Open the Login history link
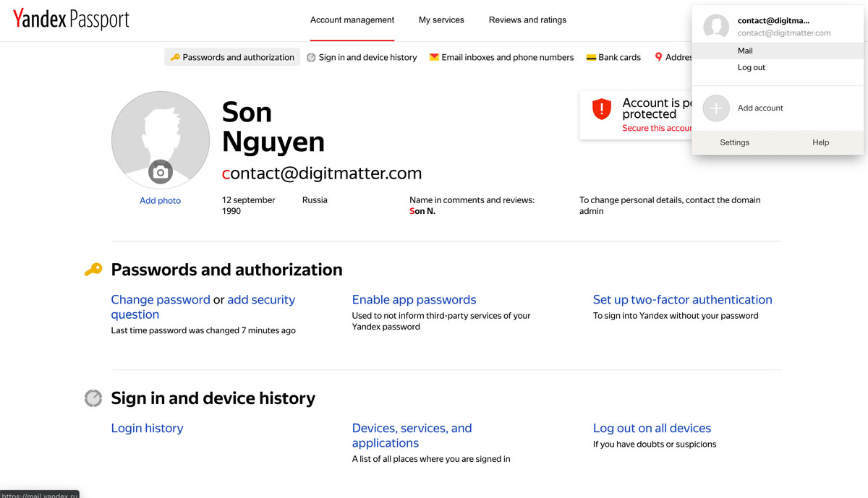Image resolution: width=868 pixels, height=498 pixels. click(x=147, y=428)
